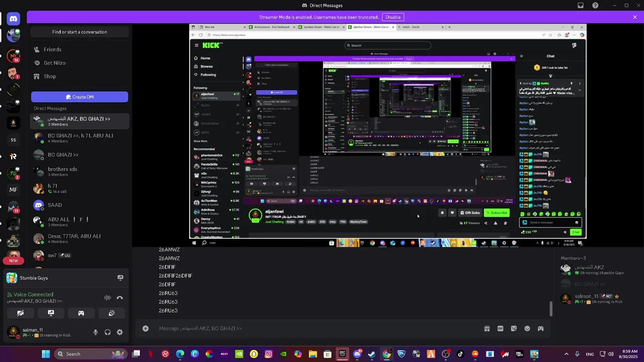Open the MF server icon
Image resolution: width=644 pixels, height=362 pixels.
click(14, 190)
